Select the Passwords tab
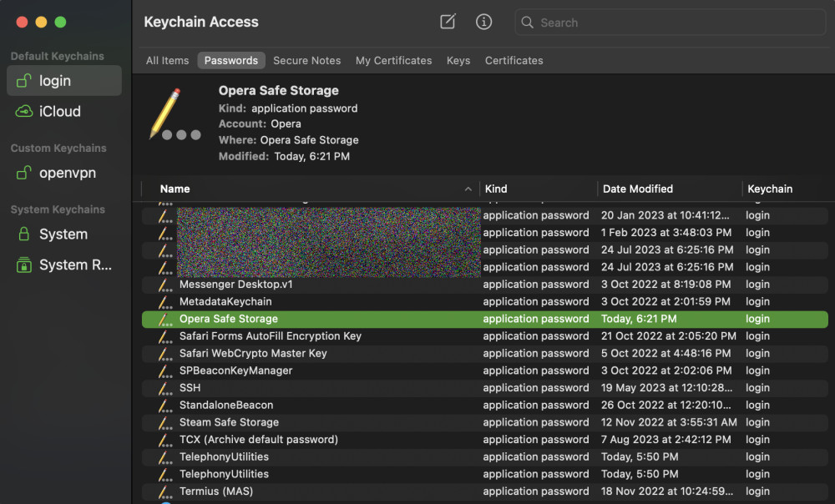The width and height of the screenshot is (835, 504). 231,61
